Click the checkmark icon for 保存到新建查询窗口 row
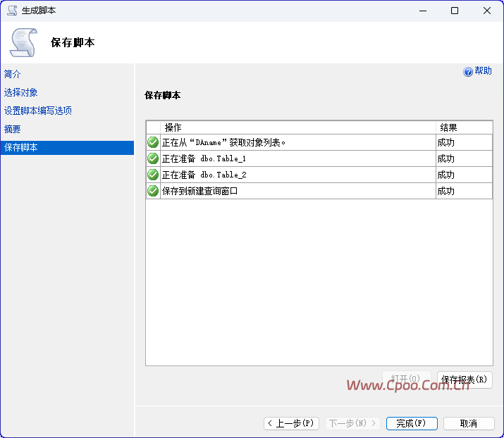 153,191
